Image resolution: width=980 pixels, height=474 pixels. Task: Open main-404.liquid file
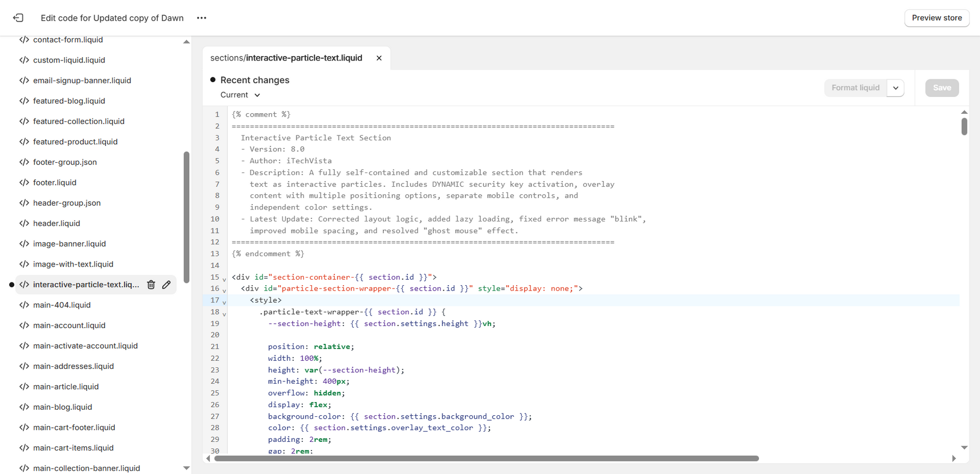point(62,305)
